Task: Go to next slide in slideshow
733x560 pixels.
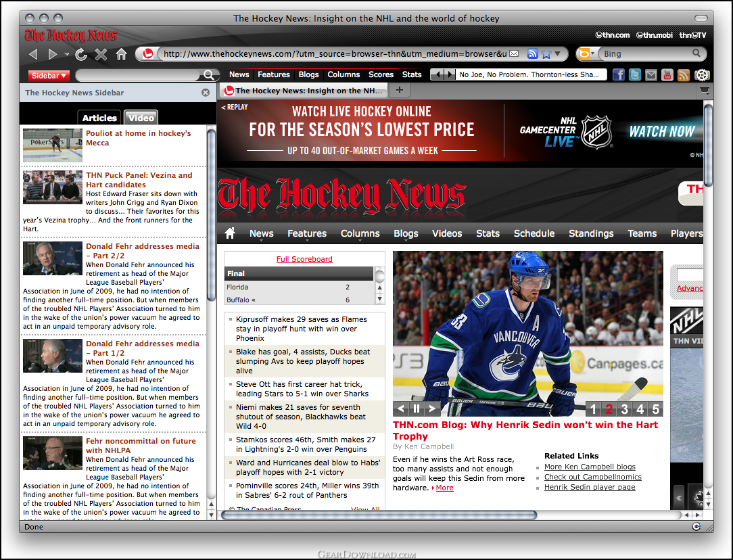Action: (432, 409)
